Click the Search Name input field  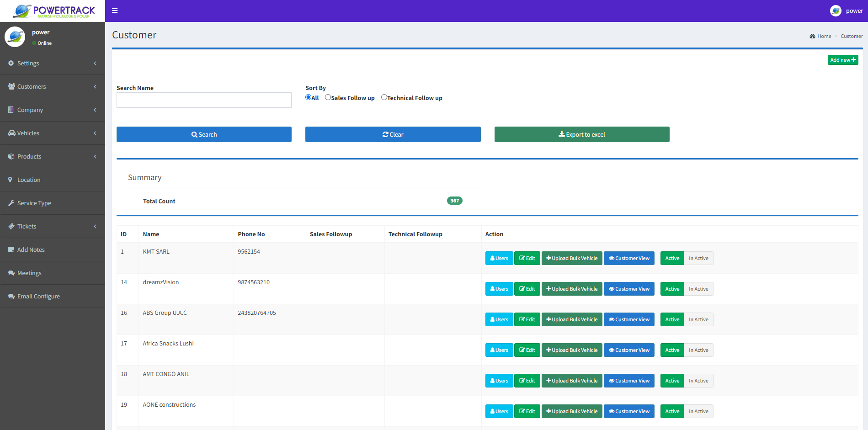(204, 100)
